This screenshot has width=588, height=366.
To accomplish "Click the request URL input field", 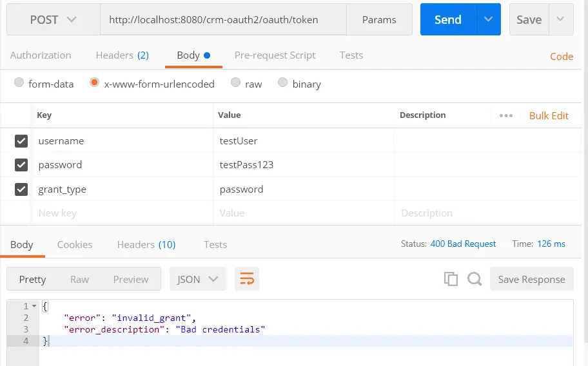I will click(223, 19).
